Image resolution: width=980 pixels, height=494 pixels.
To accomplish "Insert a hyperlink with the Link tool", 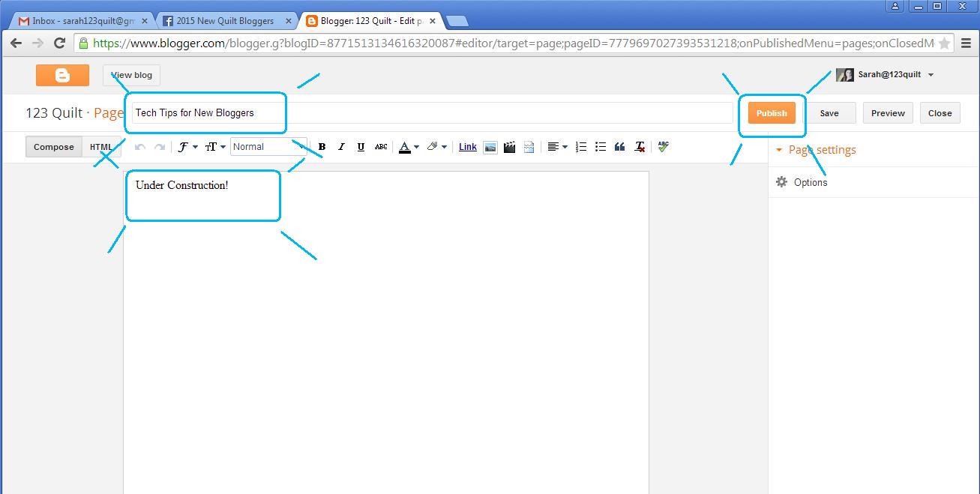I will coord(466,146).
